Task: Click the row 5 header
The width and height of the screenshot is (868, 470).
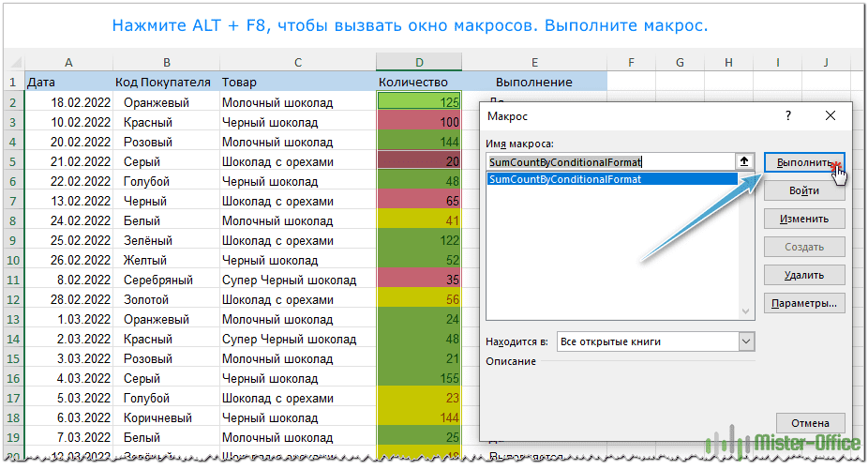Action: coord(12,161)
